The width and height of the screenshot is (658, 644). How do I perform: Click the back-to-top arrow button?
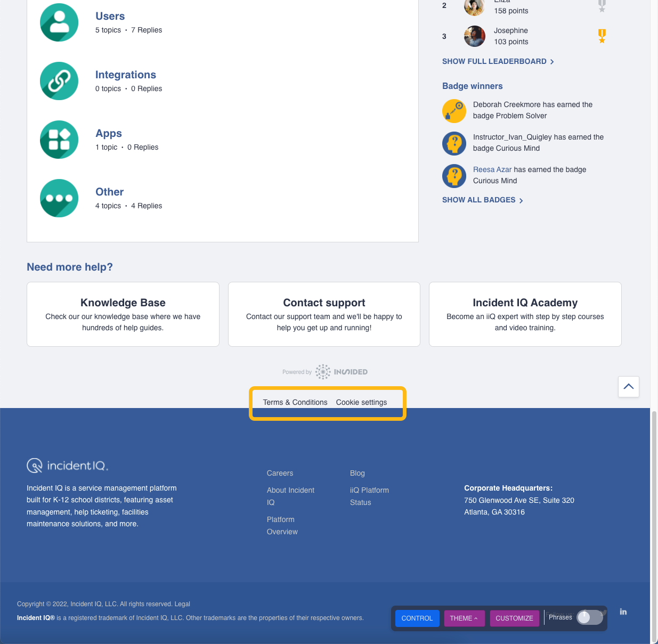629,387
